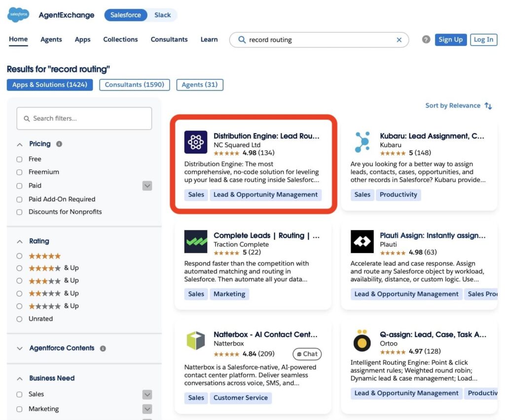Check the Paid pricing filter
The height and width of the screenshot is (420, 505).
(19, 186)
